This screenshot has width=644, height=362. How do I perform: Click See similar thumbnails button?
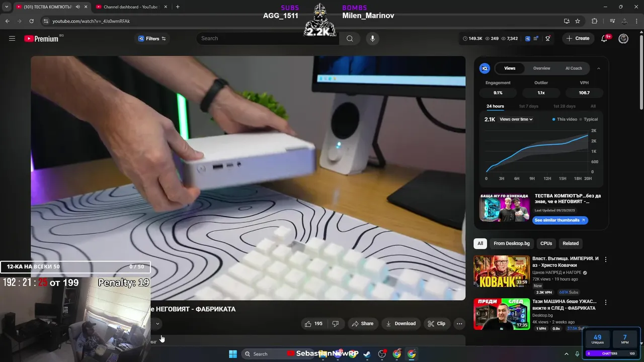[x=560, y=220]
